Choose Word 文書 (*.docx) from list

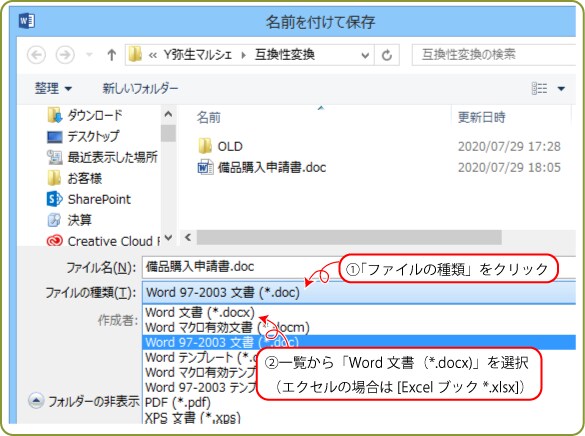pos(200,312)
